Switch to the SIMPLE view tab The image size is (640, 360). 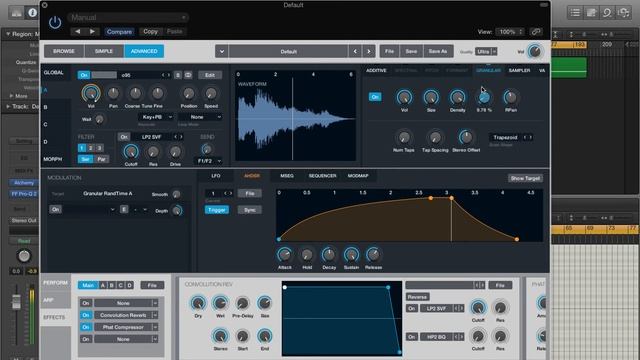click(104, 51)
